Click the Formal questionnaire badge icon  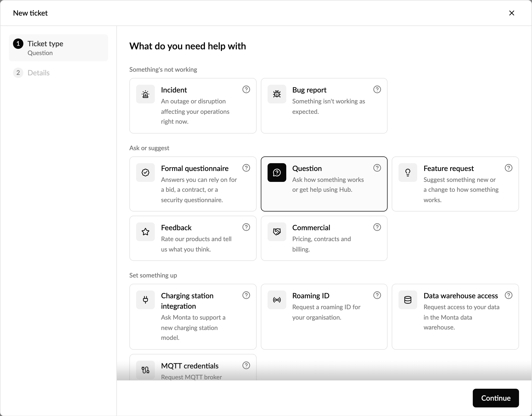click(145, 173)
